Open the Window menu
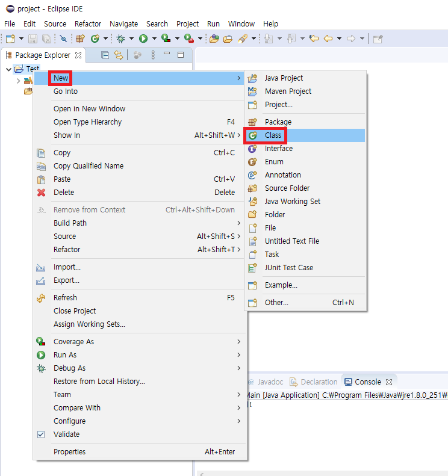The image size is (448, 476). click(241, 23)
